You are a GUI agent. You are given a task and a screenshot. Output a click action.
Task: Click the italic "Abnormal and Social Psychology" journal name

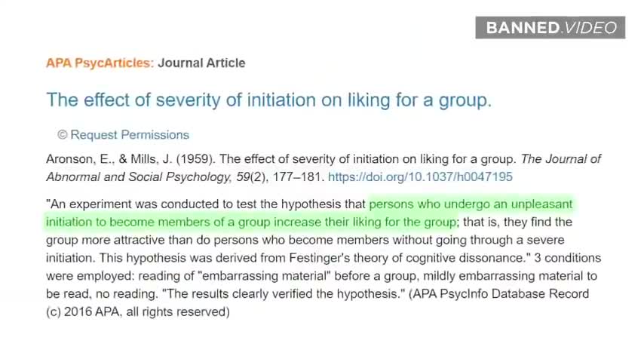point(139,177)
